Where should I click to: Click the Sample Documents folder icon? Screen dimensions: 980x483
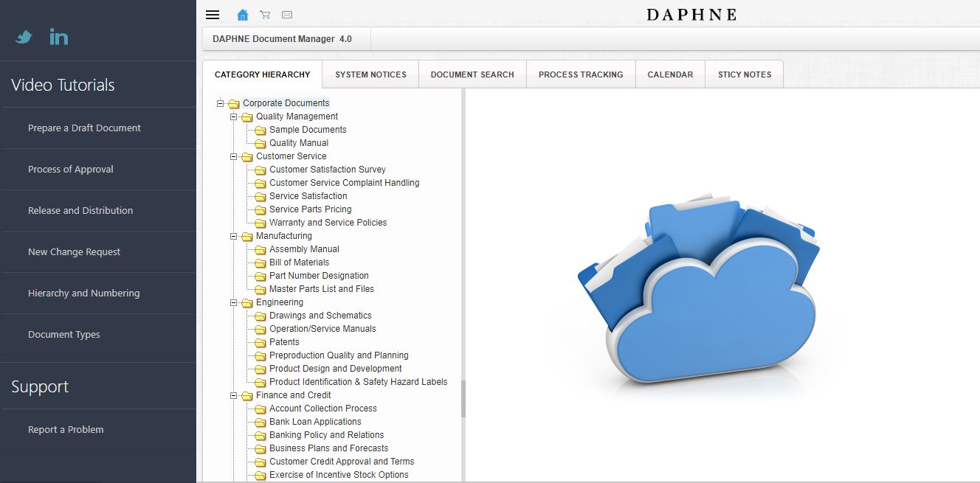click(260, 131)
